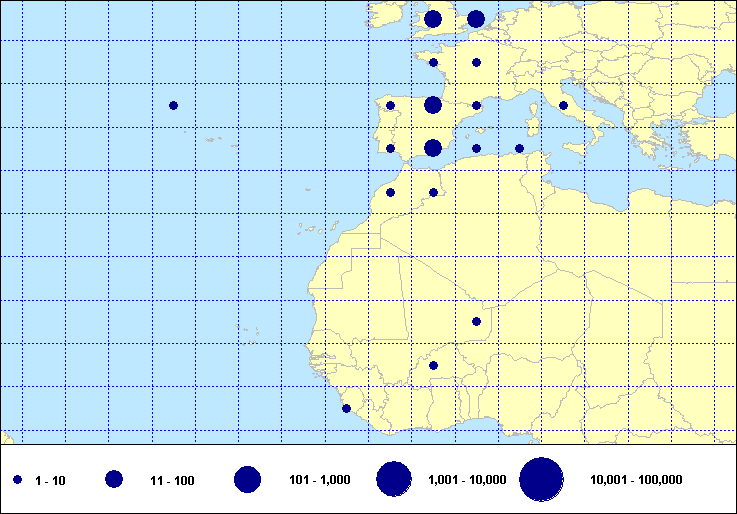The image size is (737, 514).
Task: Click the isolated small dot in the Atlantic Ocean
Action: [x=173, y=105]
